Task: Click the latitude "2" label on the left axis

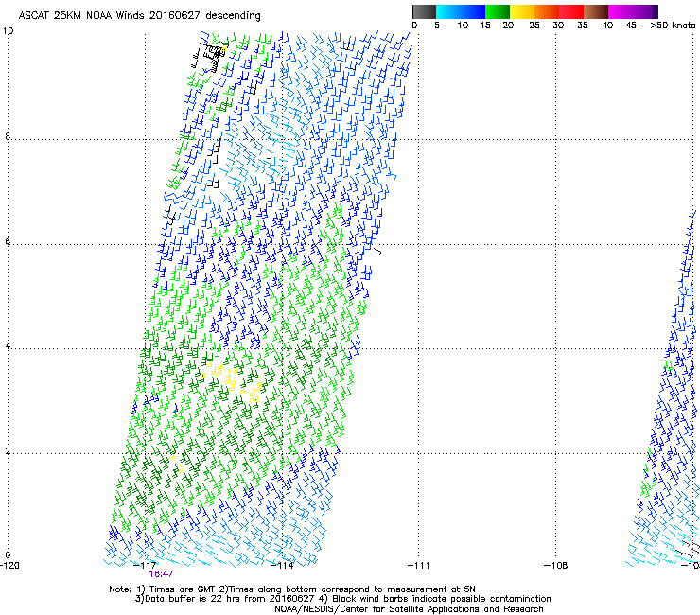Action: (x=8, y=450)
